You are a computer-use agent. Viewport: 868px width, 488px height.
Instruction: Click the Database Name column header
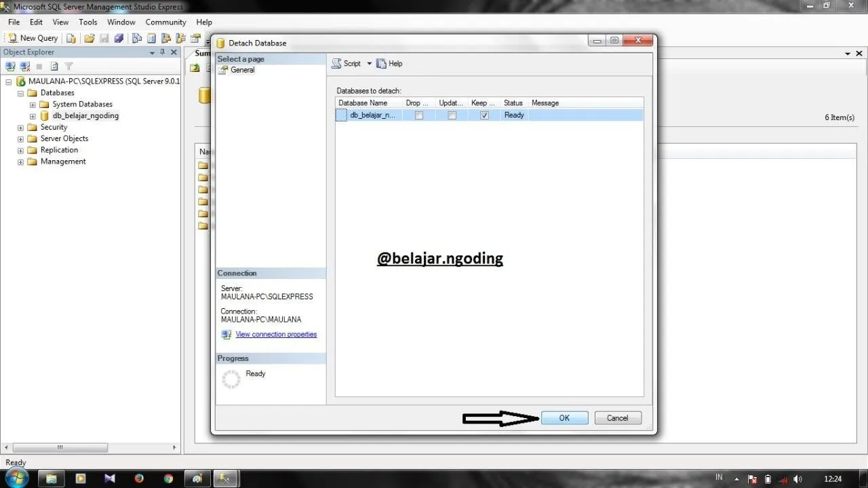tap(369, 103)
